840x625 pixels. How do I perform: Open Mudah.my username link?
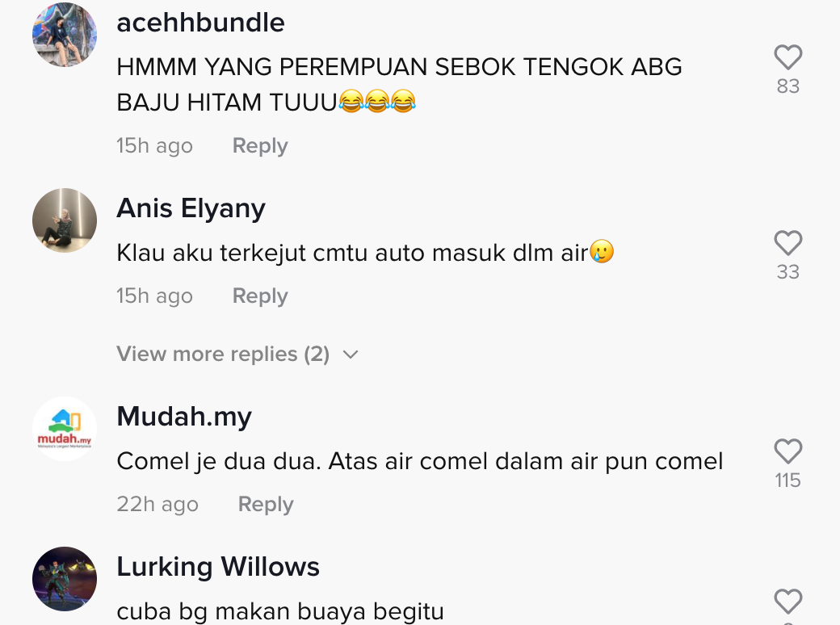coord(184,417)
